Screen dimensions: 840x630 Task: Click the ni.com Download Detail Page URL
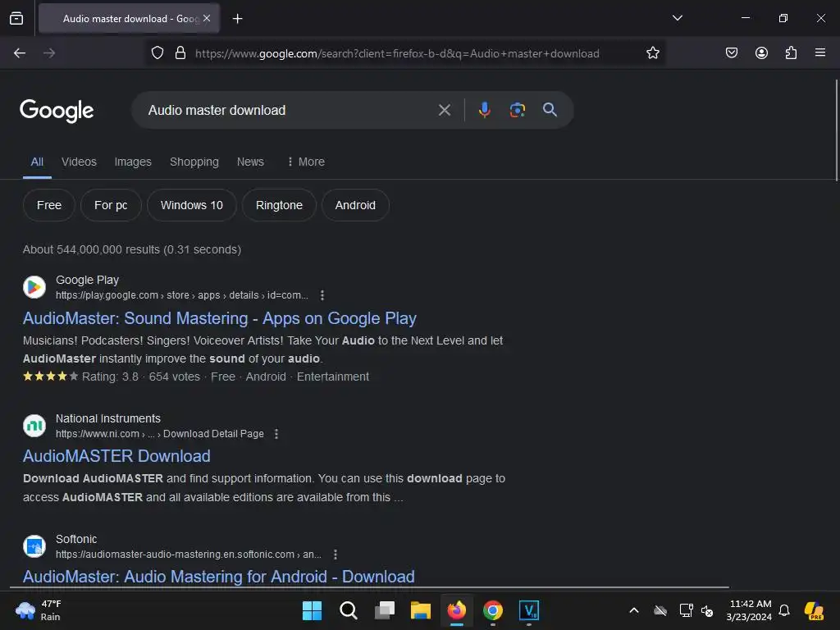pyautogui.click(x=160, y=434)
